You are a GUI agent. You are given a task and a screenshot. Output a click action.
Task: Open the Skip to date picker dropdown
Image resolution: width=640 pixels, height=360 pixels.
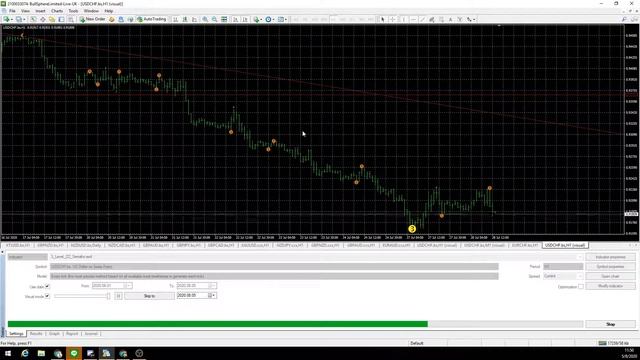point(214,296)
